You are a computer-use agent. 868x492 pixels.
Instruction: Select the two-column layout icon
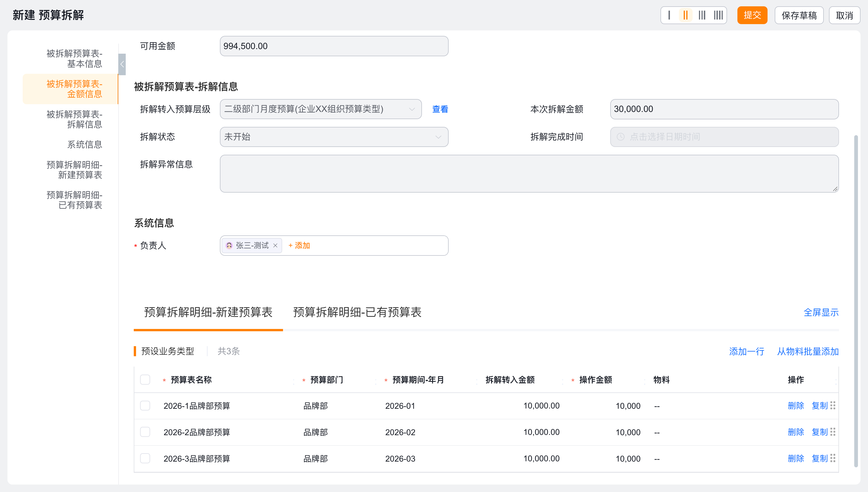[685, 15]
